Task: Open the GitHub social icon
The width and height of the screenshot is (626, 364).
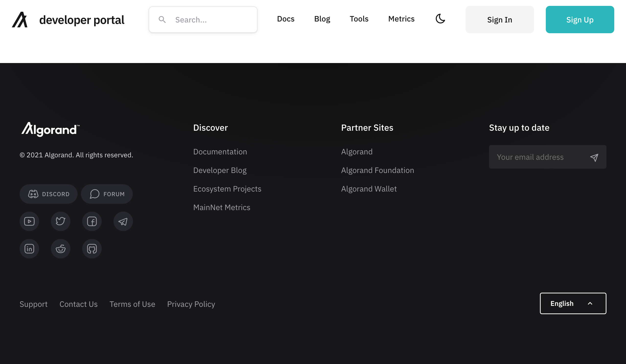Action: (92, 249)
